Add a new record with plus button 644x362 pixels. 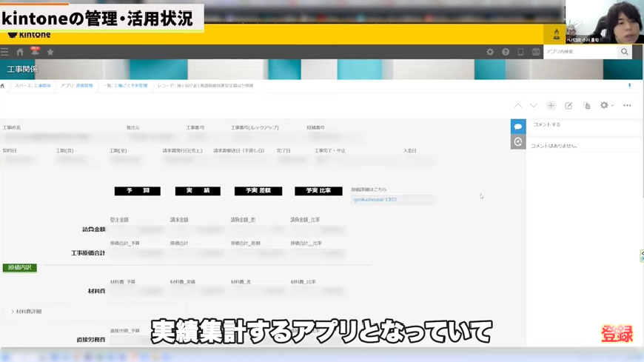pyautogui.click(x=551, y=106)
